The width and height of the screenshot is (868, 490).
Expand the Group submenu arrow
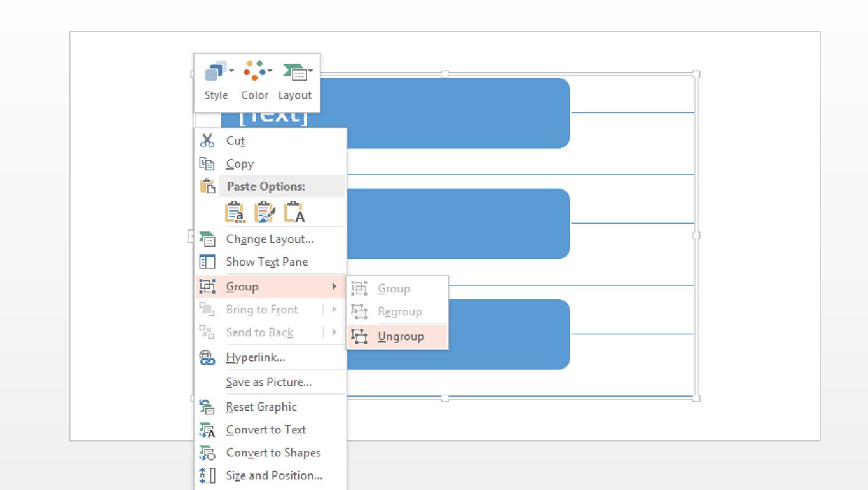(334, 287)
